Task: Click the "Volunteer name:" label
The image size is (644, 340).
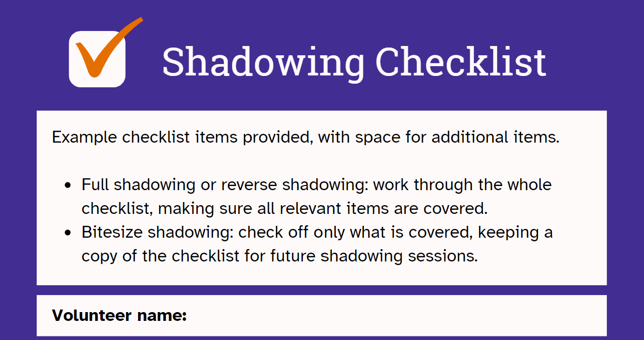Action: click(119, 315)
